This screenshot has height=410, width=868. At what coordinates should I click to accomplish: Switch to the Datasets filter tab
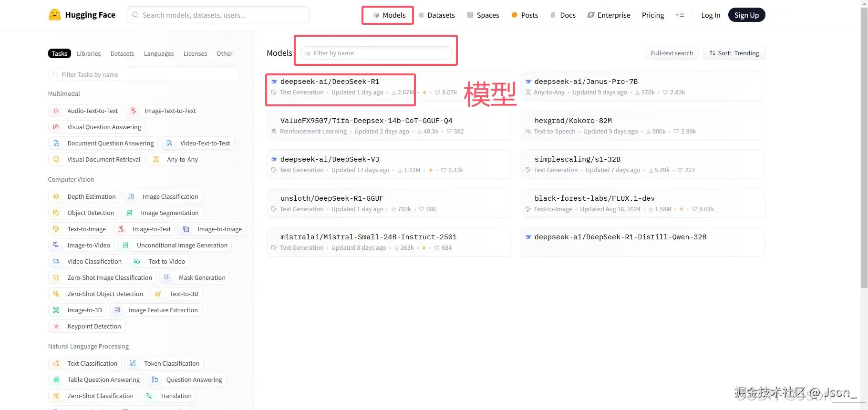pos(122,53)
